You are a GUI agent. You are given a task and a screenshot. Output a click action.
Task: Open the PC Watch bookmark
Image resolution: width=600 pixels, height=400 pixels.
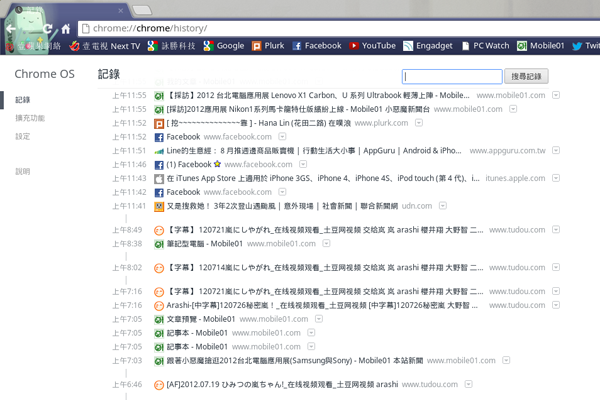click(486, 46)
